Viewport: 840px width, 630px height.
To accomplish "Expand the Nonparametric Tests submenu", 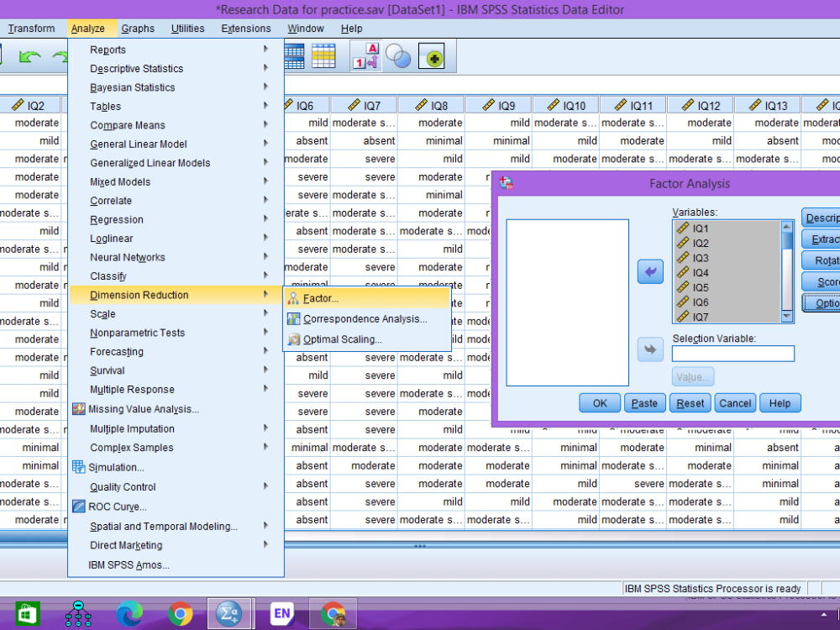I will click(x=176, y=332).
